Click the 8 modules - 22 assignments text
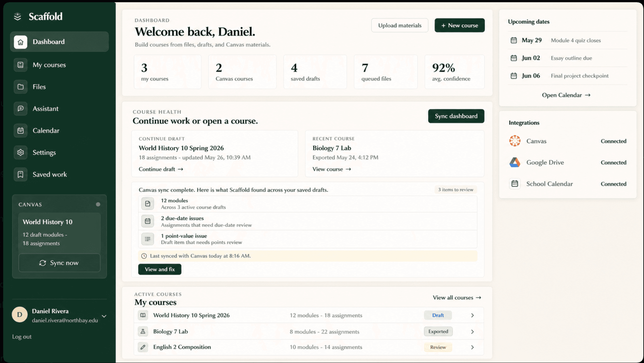The height and width of the screenshot is (363, 644). (x=324, y=332)
